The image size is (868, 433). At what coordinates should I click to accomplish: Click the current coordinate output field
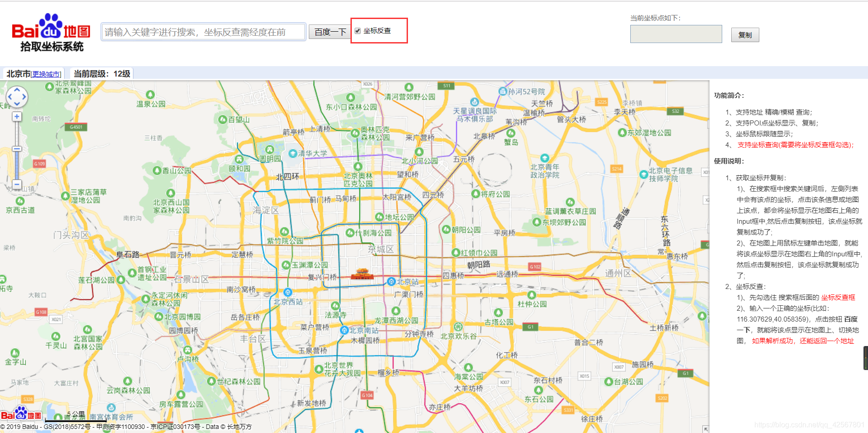(x=676, y=34)
